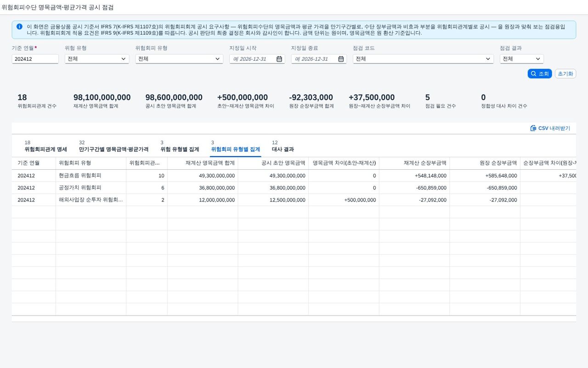This screenshot has height=368, width=588.
Task: Click 명목금액 차이(초안-재계산) column header
Action: coord(344,163)
